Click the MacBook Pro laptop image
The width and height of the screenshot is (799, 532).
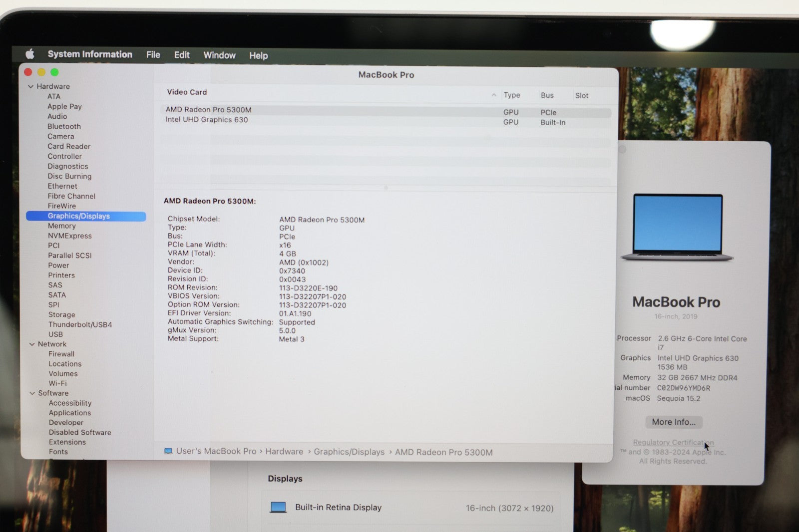click(x=677, y=228)
